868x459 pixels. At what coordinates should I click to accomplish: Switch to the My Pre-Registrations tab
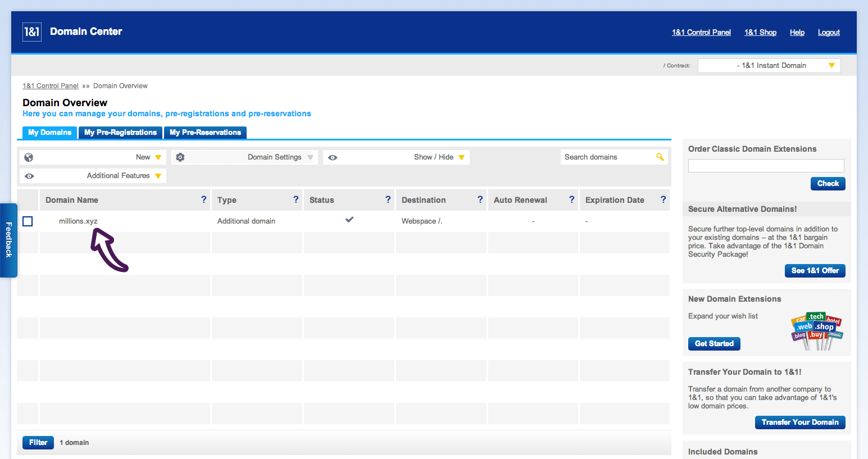(x=120, y=133)
